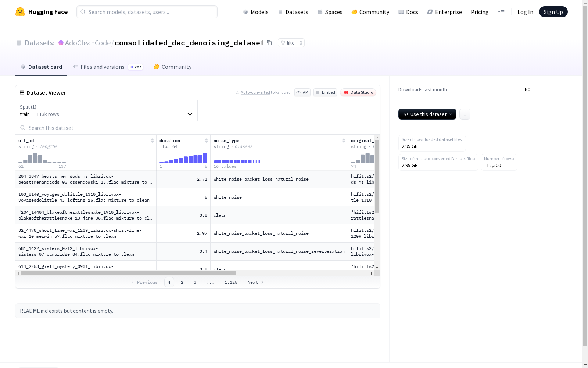This screenshot has height=368, width=588.
Task: Focus the Search this dataset field
Action: (x=198, y=128)
